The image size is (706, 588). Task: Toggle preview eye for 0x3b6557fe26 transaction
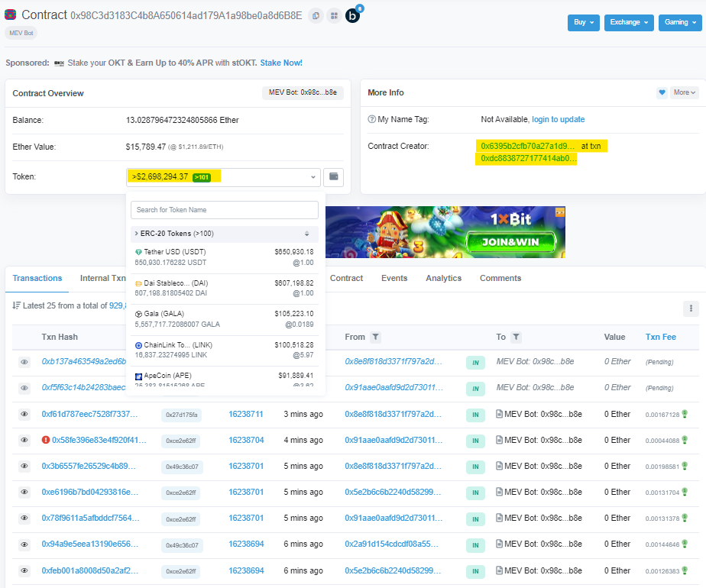point(24,466)
